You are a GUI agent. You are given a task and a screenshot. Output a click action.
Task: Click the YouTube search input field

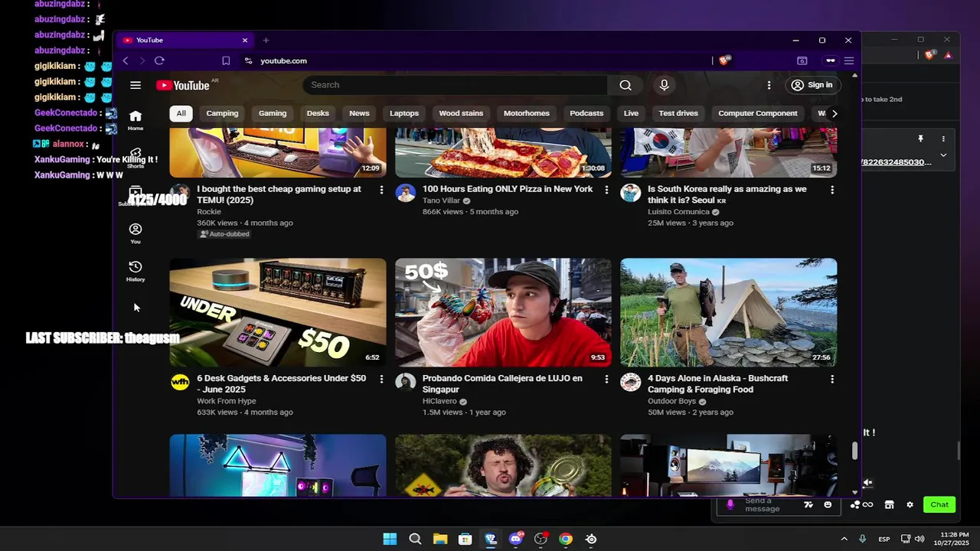click(x=456, y=85)
